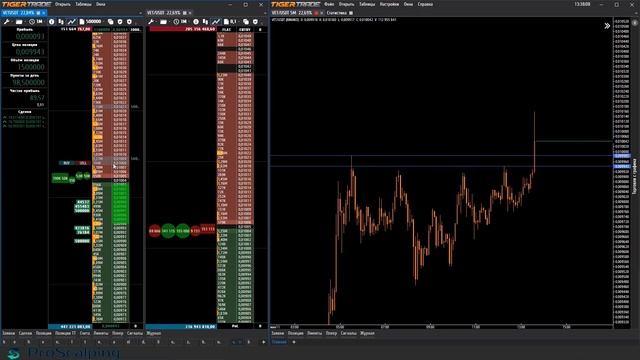Toggle first shield icon in left order book toolbar

click(120, 22)
